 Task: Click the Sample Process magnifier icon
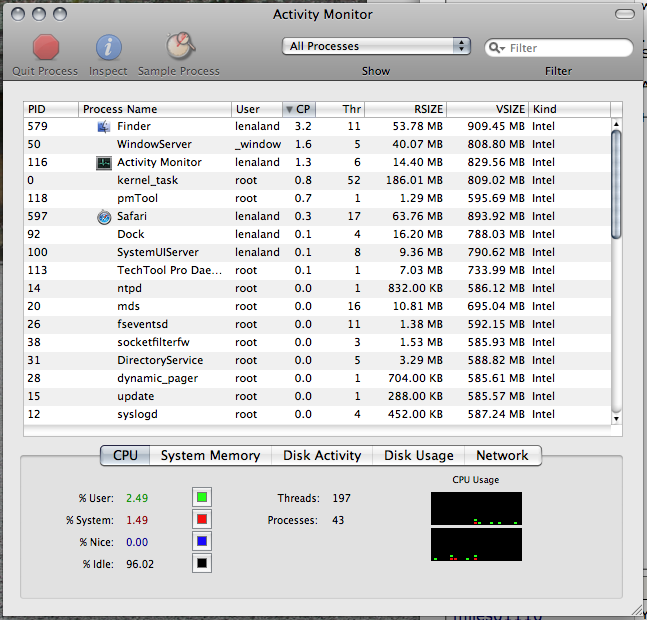[x=180, y=46]
